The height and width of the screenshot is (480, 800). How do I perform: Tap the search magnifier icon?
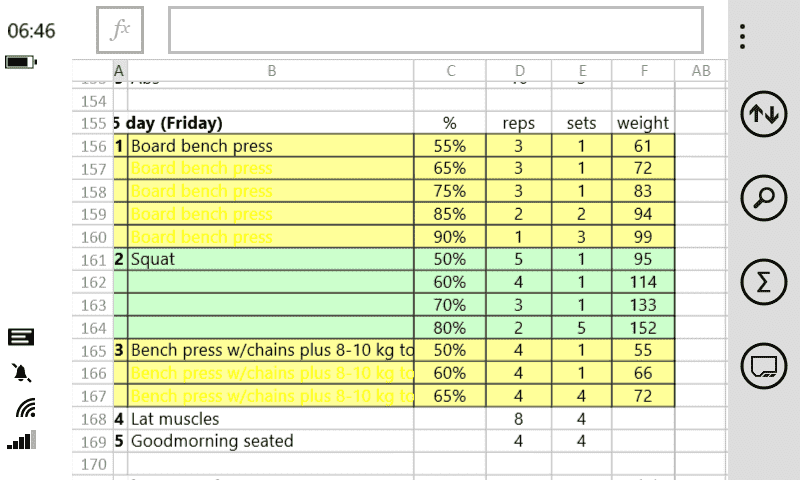point(763,199)
